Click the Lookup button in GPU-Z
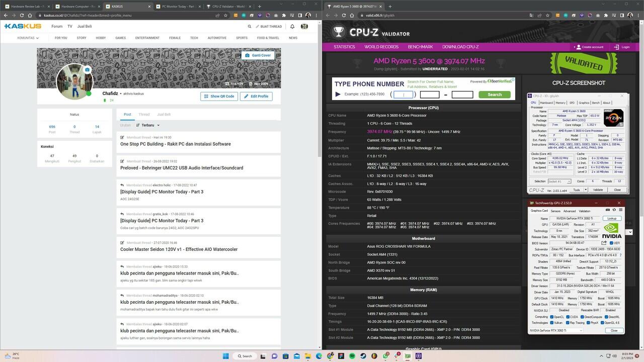 tap(612, 219)
